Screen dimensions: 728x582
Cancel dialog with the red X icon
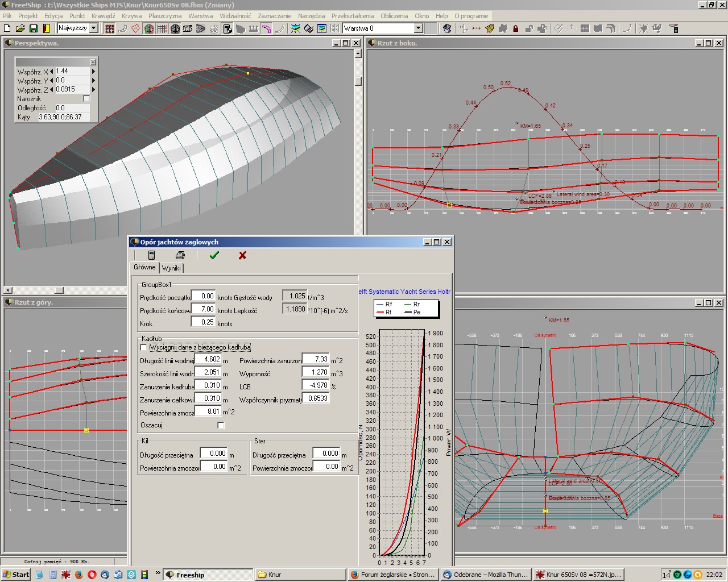coord(242,256)
